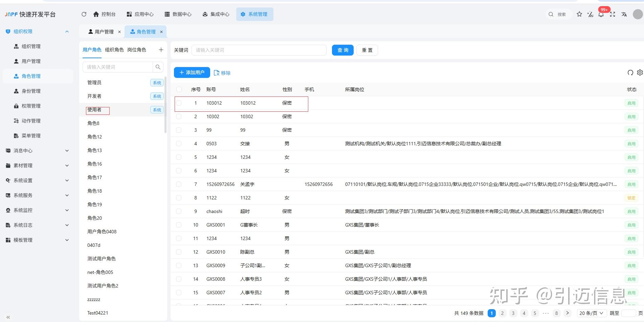Switch to 应用中心 in top navigation

(140, 14)
